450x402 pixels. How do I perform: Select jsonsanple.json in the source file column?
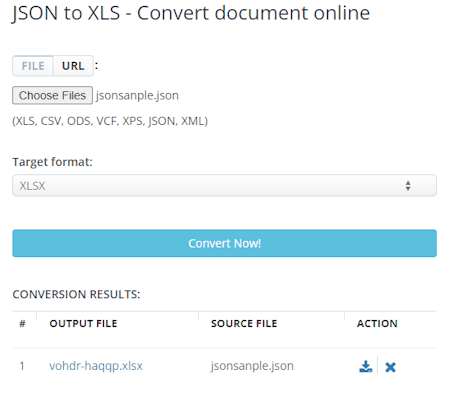(252, 366)
